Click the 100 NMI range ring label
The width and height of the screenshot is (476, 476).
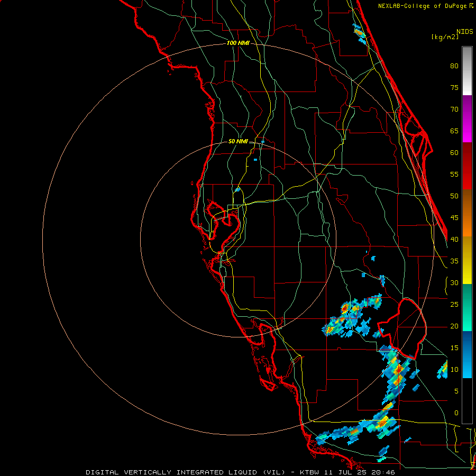238,43
